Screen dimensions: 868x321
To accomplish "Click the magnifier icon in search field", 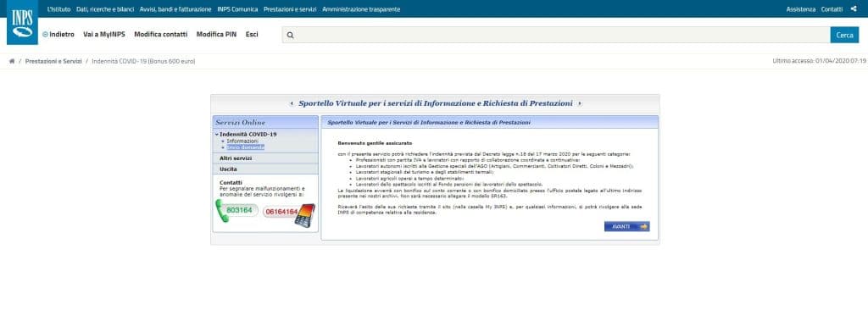I will click(x=290, y=35).
